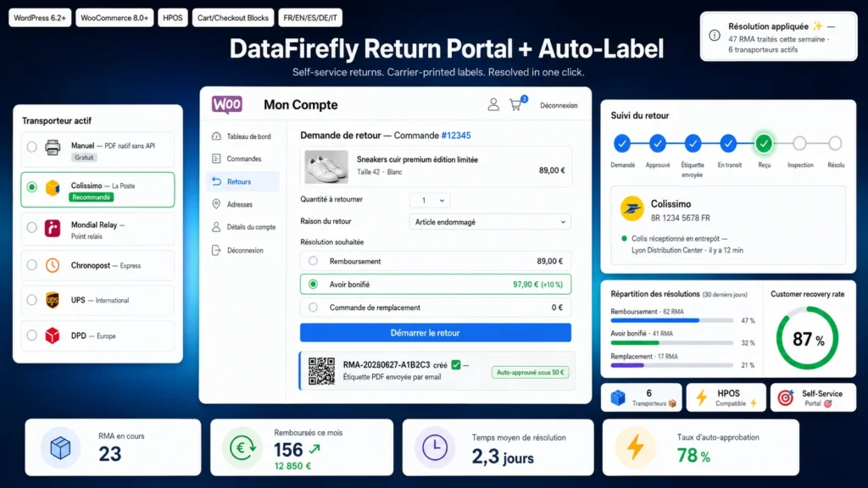
Task: Click the UPS shield icon
Action: point(53,300)
